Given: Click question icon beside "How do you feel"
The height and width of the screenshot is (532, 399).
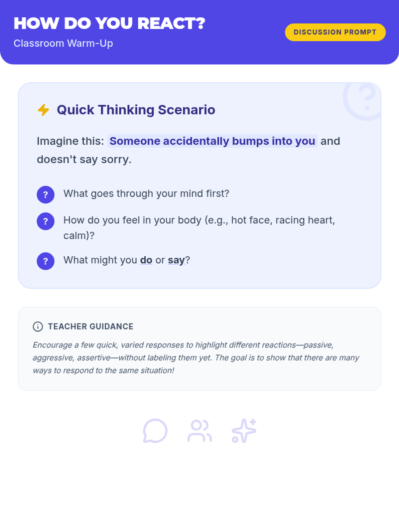Looking at the screenshot, I should [x=46, y=221].
